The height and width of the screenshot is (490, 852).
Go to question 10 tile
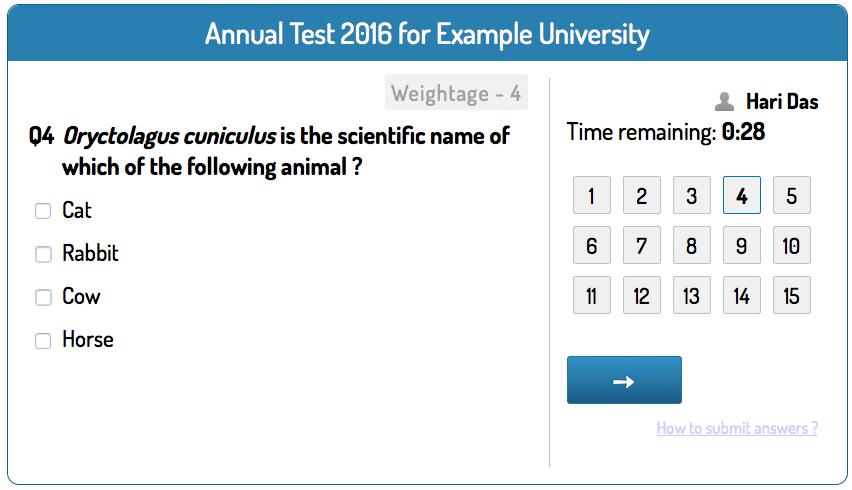[x=792, y=245]
